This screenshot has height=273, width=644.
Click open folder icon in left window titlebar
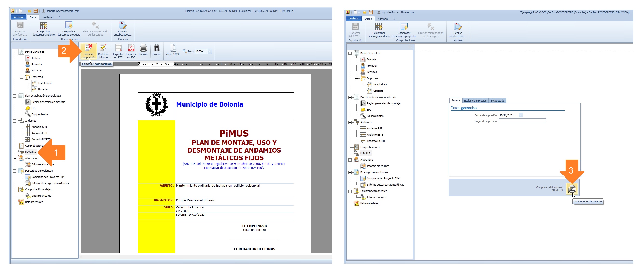coord(29,11)
